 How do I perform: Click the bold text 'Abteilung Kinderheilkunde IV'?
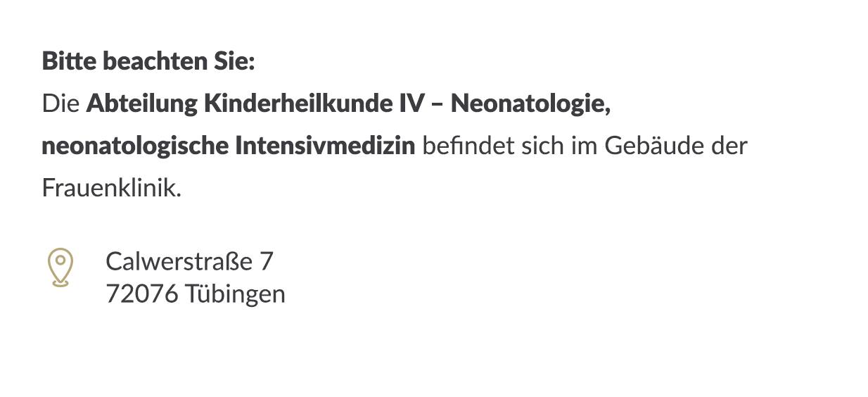click(256, 103)
